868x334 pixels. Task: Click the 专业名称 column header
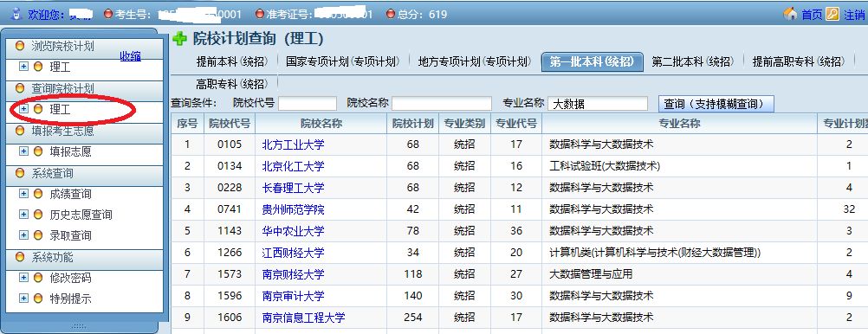679,124
